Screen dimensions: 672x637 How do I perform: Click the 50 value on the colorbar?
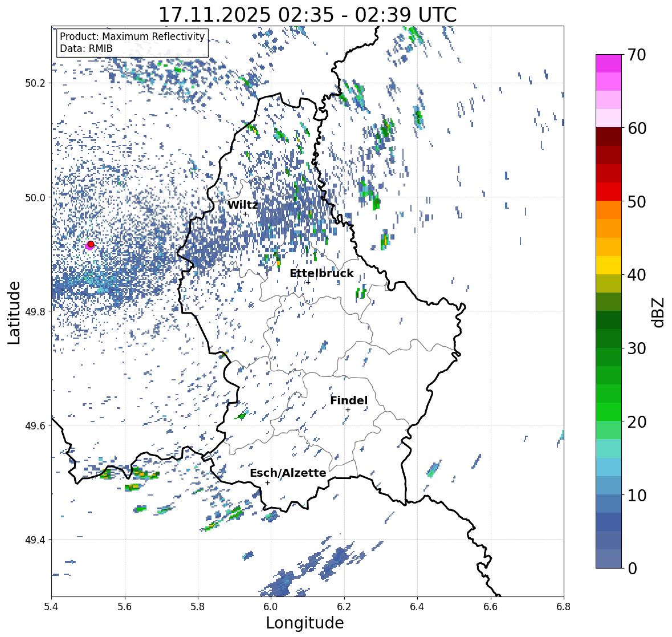coord(636,202)
